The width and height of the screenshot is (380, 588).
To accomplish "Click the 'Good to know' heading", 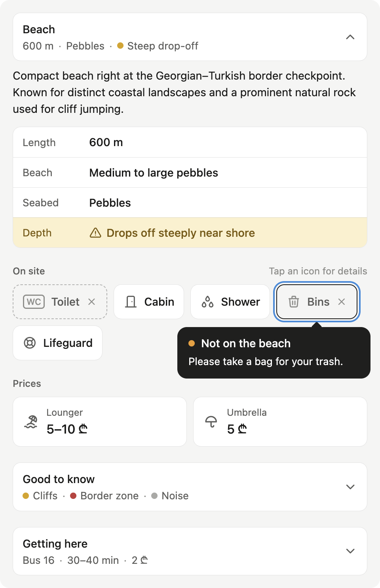I will (59, 479).
